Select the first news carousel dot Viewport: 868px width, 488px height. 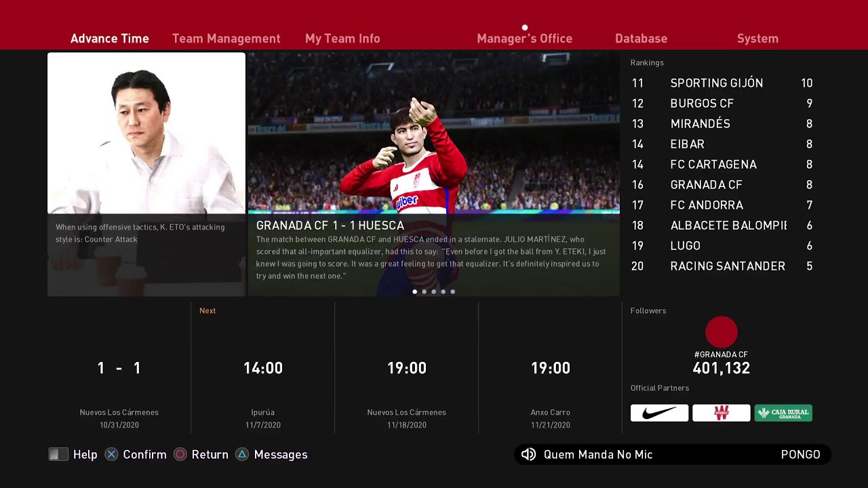(415, 291)
